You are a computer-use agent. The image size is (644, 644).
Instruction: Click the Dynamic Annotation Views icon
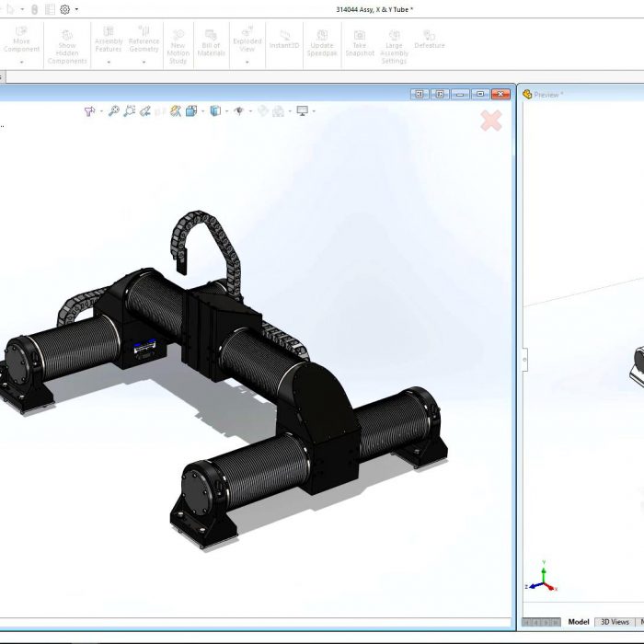point(176,111)
